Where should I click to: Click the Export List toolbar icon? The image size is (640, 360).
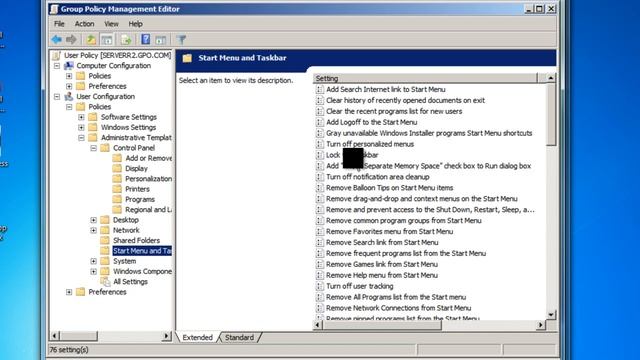pyautogui.click(x=126, y=40)
